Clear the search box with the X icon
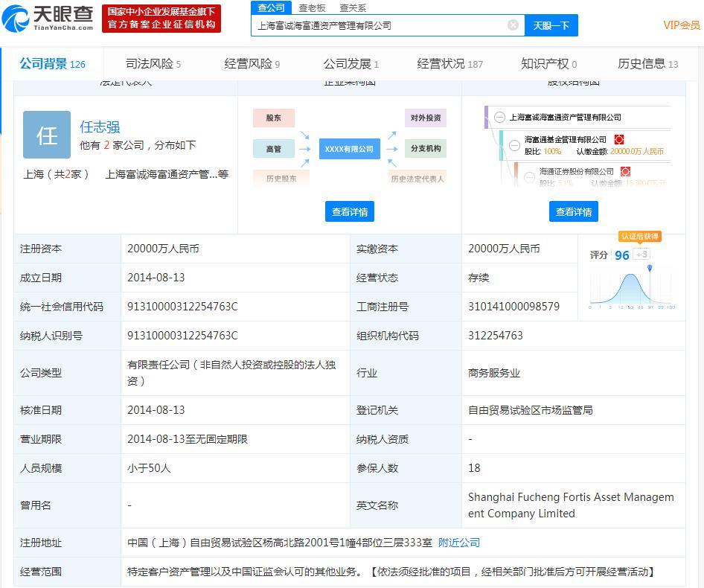 513,25
